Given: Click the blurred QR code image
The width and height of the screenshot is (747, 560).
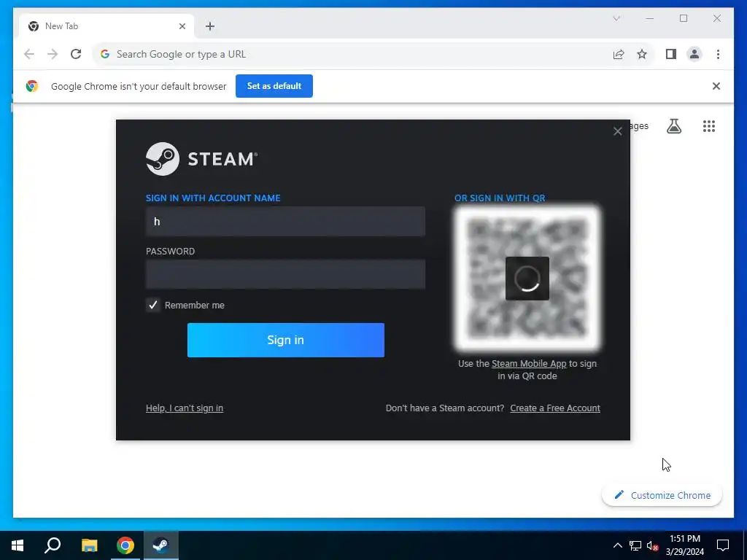Looking at the screenshot, I should (527, 279).
